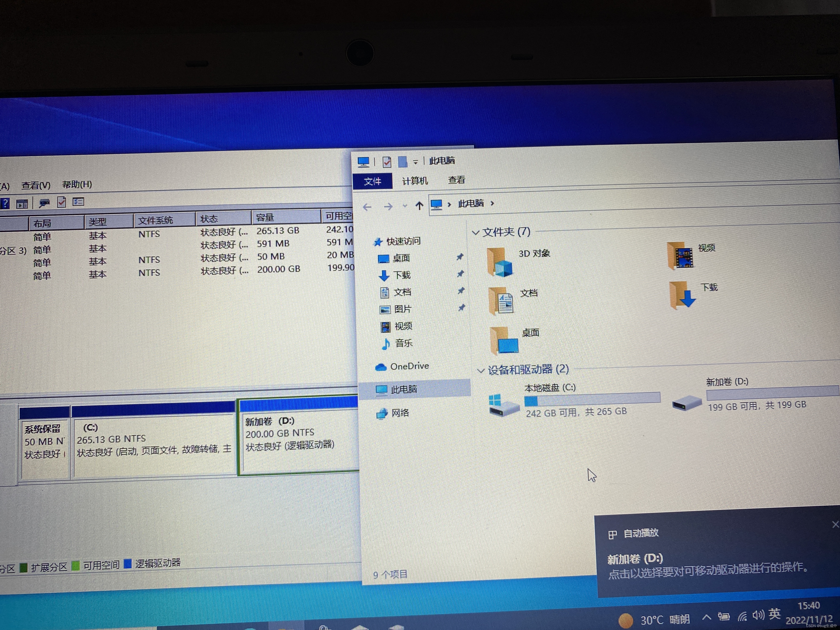This screenshot has width=840, height=630.
Task: Open recent locations dropdown arrow
Action: click(x=405, y=206)
